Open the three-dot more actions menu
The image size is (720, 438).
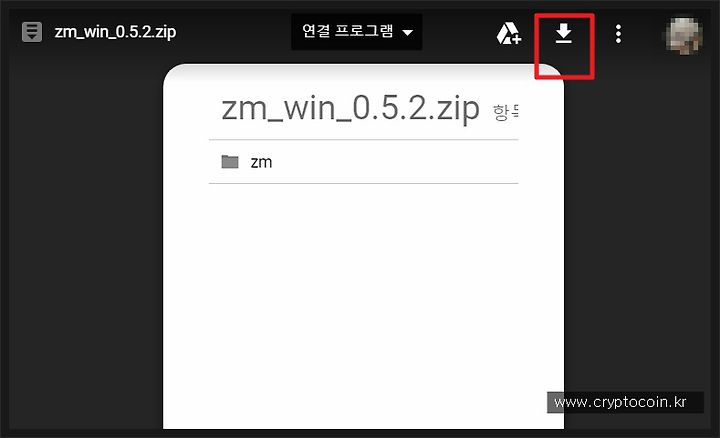coord(619,34)
